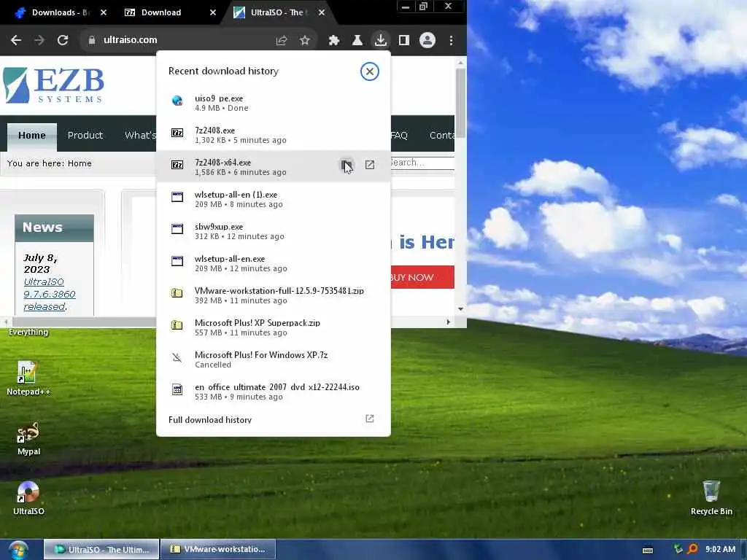Close the Download browser tab
747x560 pixels.
[213, 13]
